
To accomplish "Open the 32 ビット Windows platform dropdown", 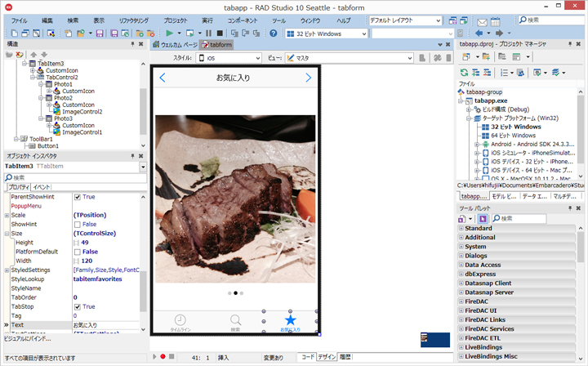I will click(326, 33).
